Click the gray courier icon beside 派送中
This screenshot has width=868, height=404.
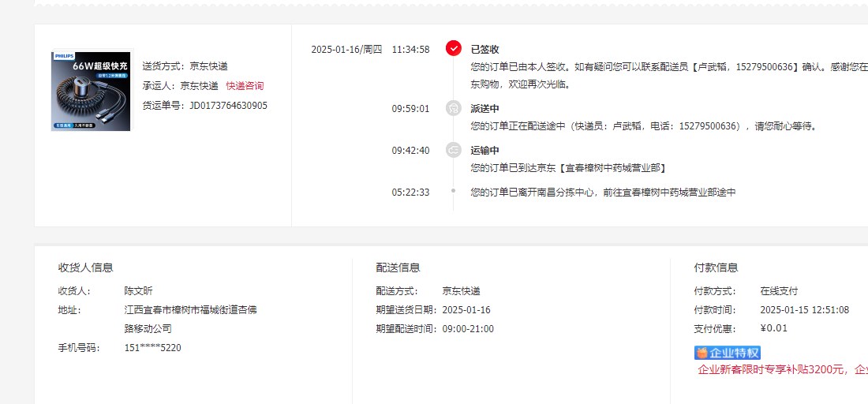coord(454,108)
